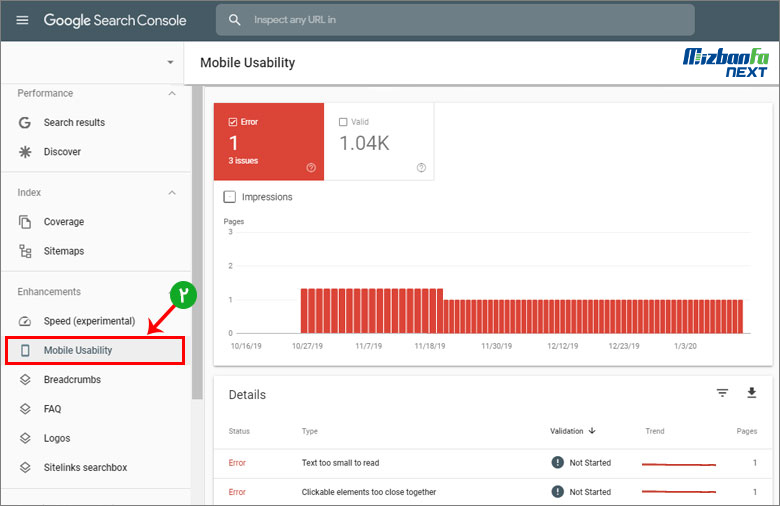Click chart bar near 11/18/19
780x506 pixels.
click(x=431, y=311)
